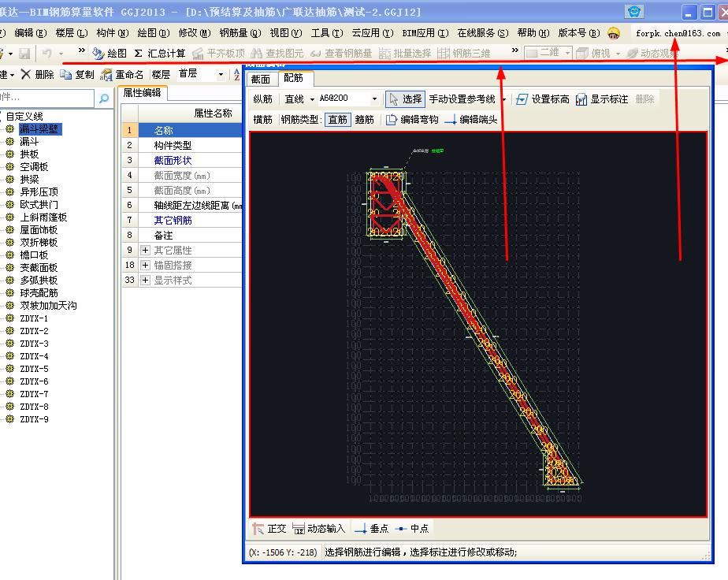The height and width of the screenshot is (580, 728).
Task: Click the 复制 copy icon
Action: [x=66, y=74]
